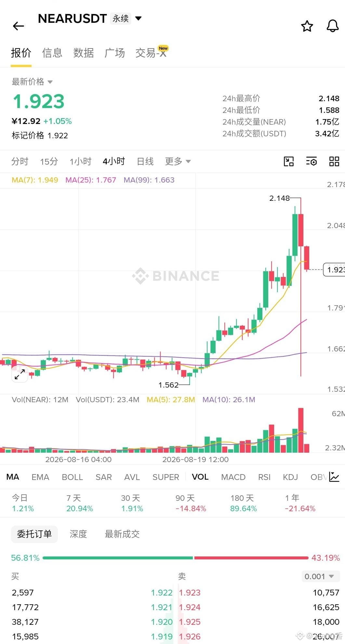345x644 pixels.
Task: Open the chart drawing tools icon
Action: pyautogui.click(x=289, y=161)
